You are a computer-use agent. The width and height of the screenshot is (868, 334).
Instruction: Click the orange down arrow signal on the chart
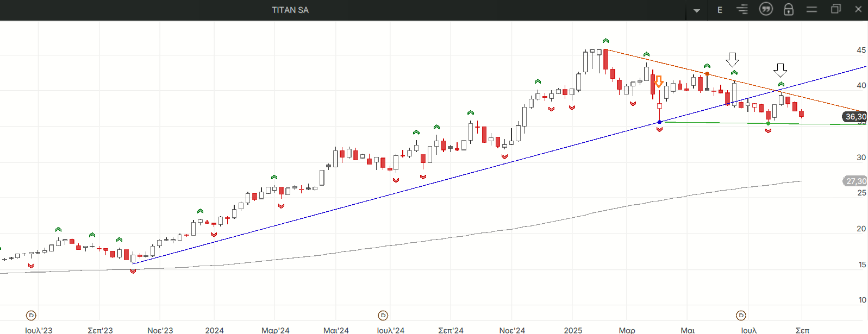tap(659, 81)
